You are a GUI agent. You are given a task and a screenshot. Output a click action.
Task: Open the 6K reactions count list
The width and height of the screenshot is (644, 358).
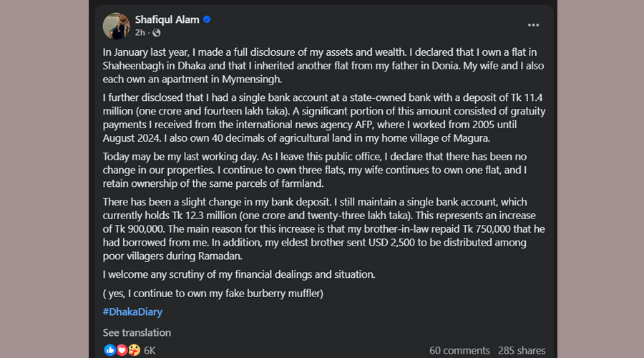150,350
